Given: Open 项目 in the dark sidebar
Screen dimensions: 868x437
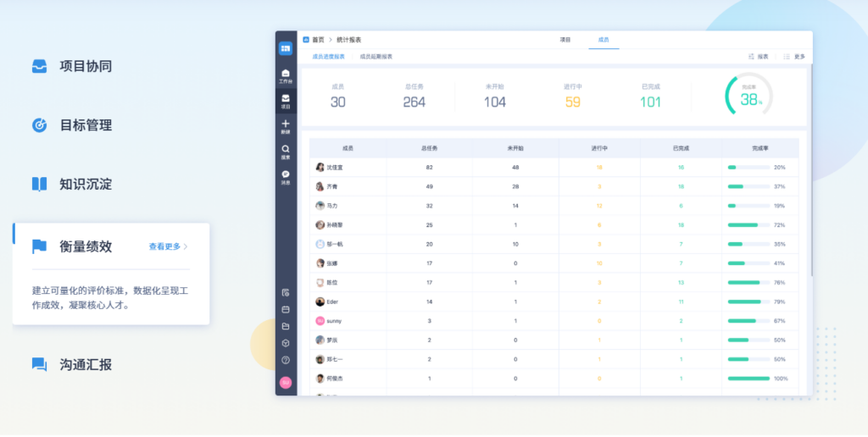Looking at the screenshot, I should [286, 102].
